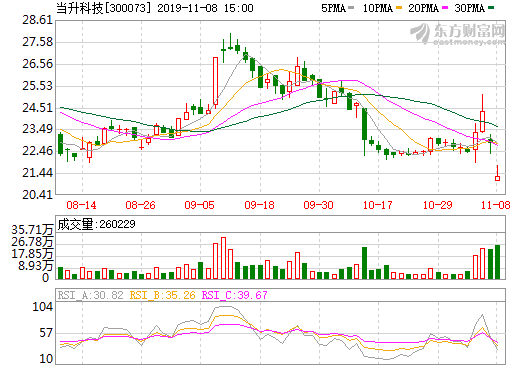Select the 08-14 date axis label

(81, 205)
